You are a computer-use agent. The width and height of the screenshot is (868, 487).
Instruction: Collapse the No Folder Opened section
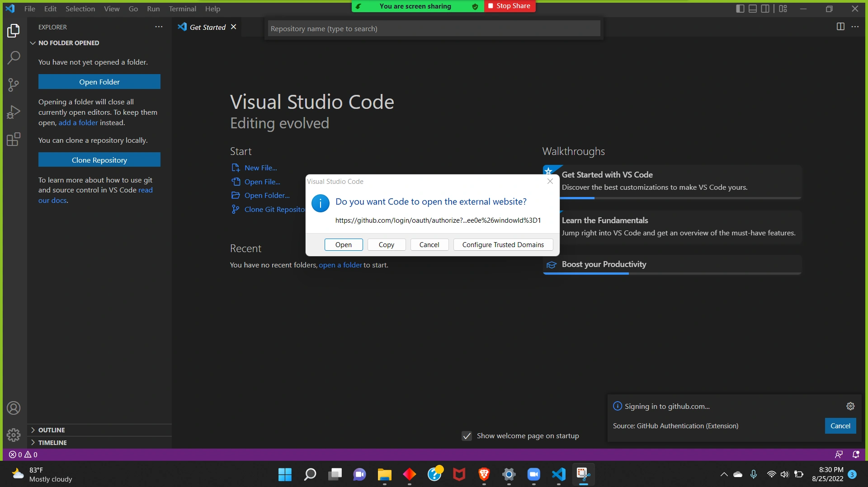(68, 43)
